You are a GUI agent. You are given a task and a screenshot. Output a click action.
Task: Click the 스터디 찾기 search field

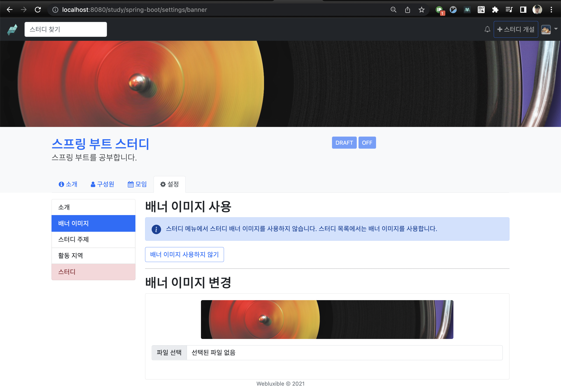tap(66, 29)
